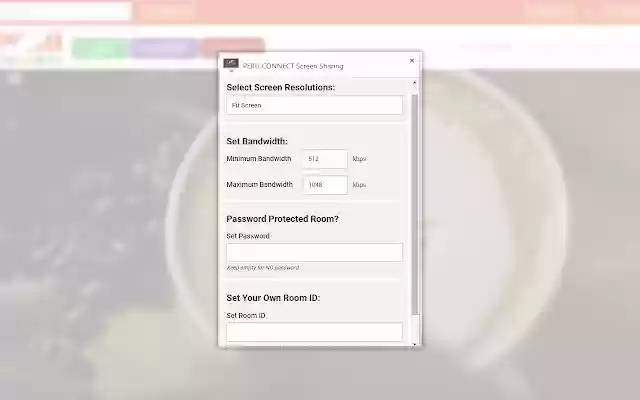Click the scrollbar down arrow in dialog
640x400 pixels.
pyautogui.click(x=415, y=344)
